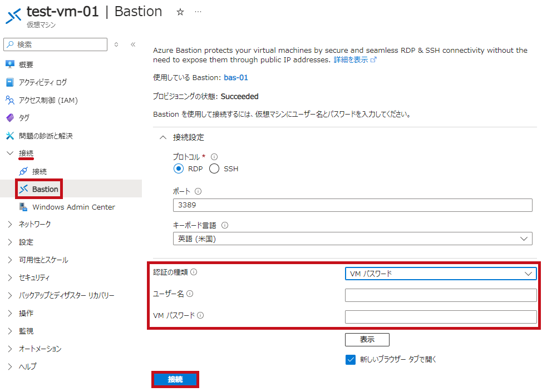Collapse the 接続設定 section chevron
542x392 pixels.
[163, 137]
